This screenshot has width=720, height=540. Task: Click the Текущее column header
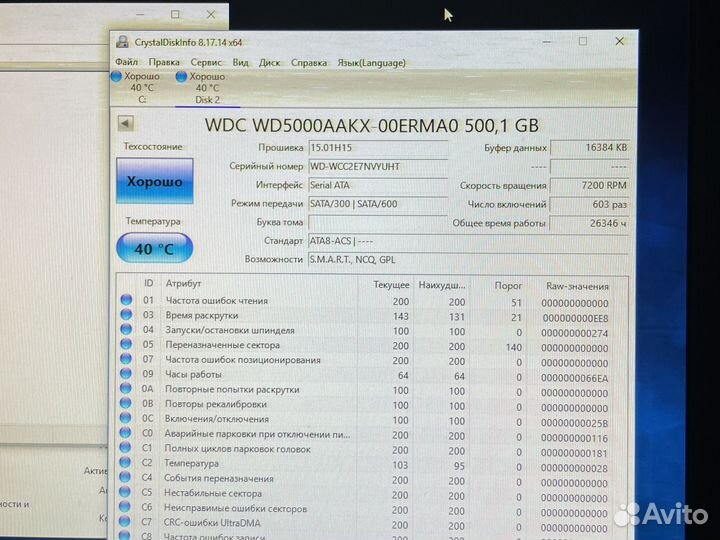click(391, 285)
